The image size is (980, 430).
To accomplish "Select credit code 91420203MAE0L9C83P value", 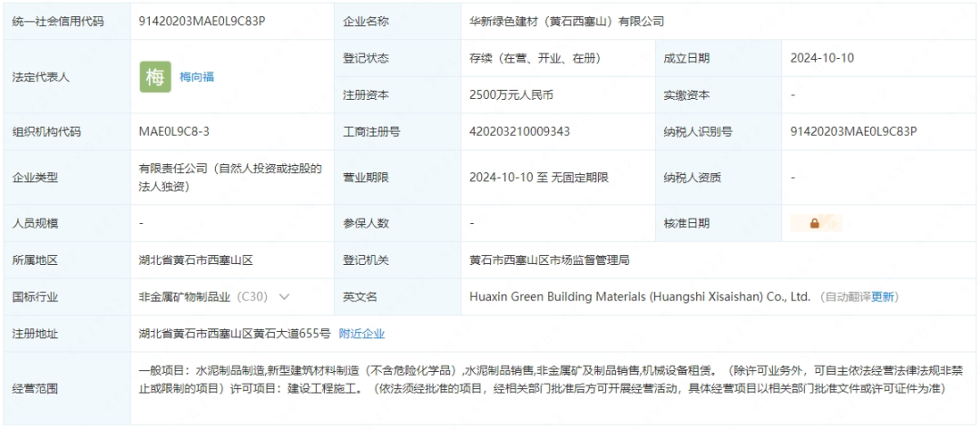I will [x=201, y=21].
